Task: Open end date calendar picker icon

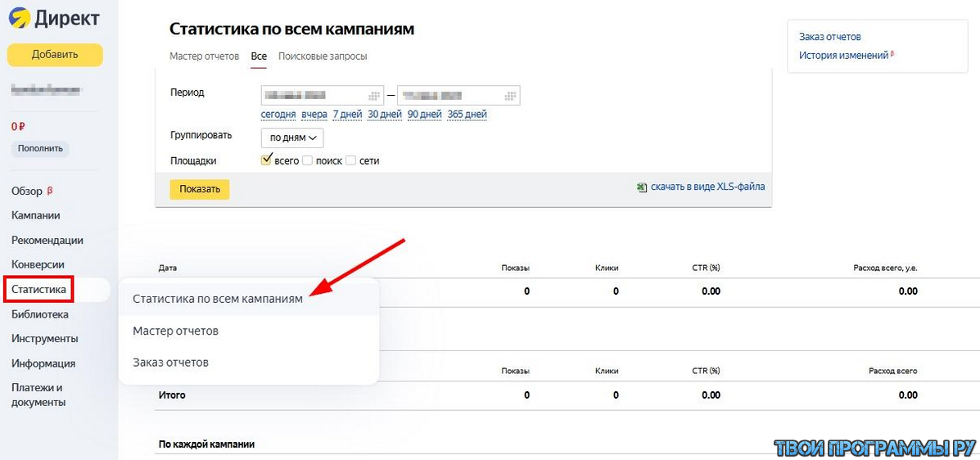Action: tap(511, 96)
